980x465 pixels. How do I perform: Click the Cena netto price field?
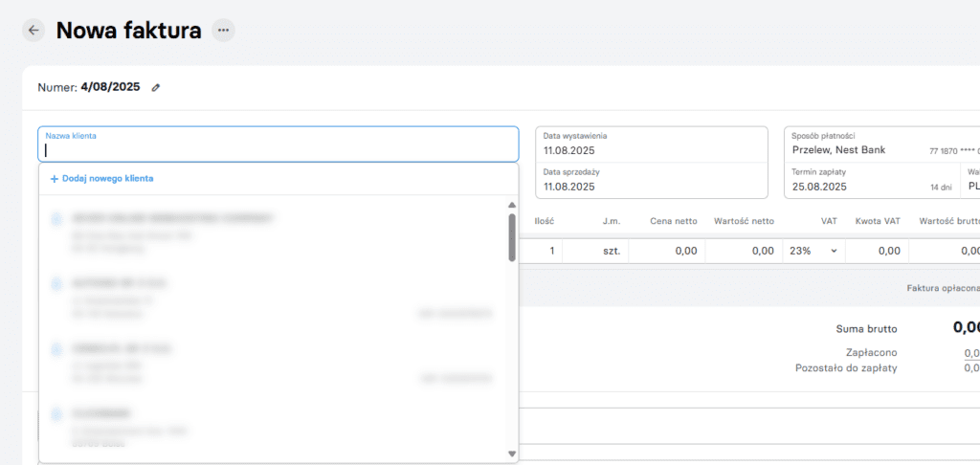666,251
